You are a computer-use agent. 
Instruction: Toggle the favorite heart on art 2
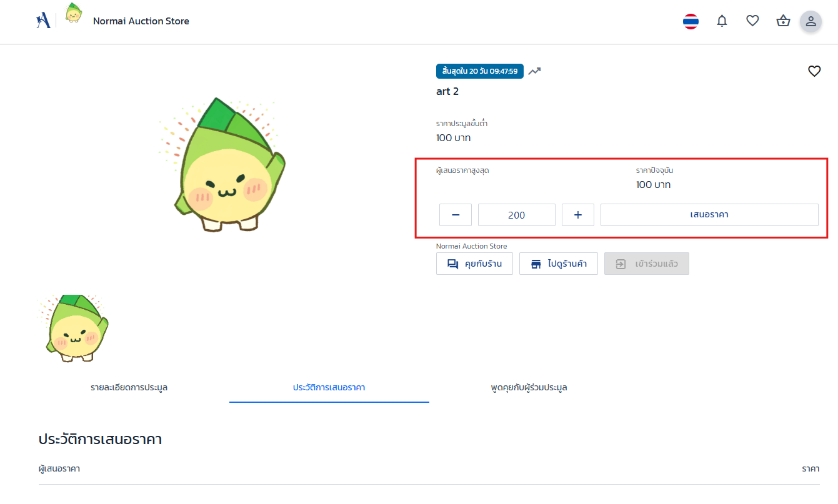814,71
